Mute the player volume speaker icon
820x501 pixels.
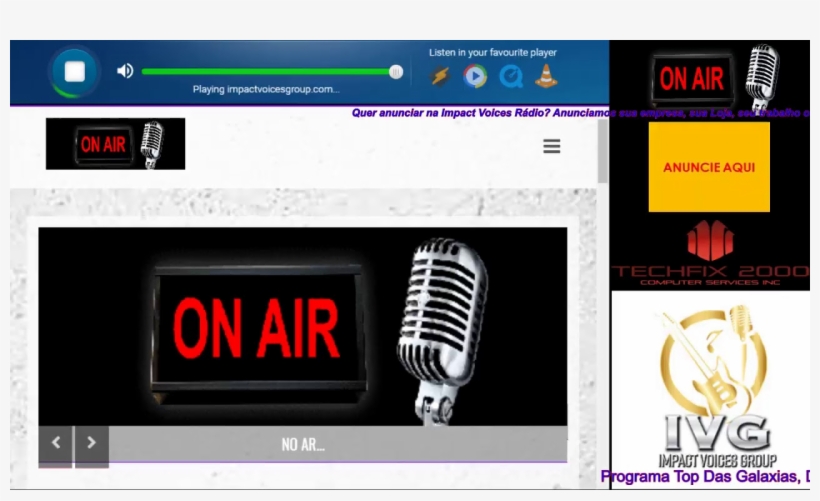(125, 71)
